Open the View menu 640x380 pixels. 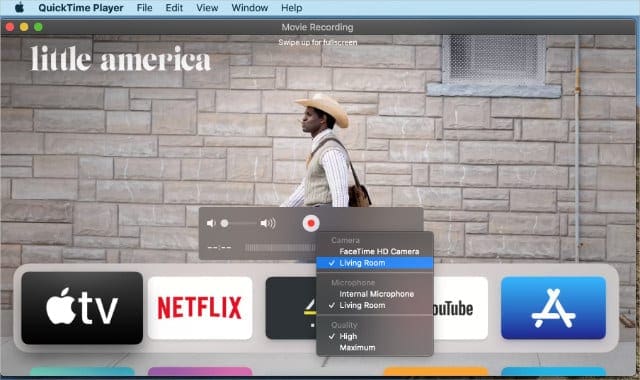(207, 8)
